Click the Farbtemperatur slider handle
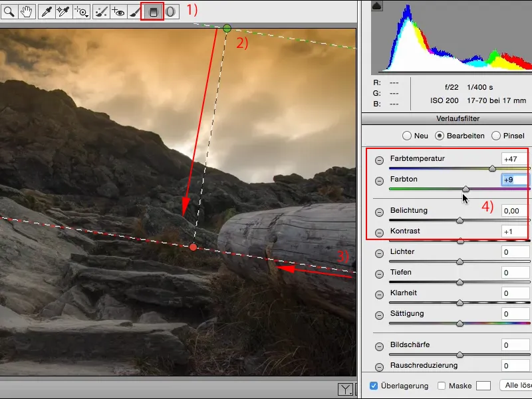The height and width of the screenshot is (399, 532). pos(492,169)
